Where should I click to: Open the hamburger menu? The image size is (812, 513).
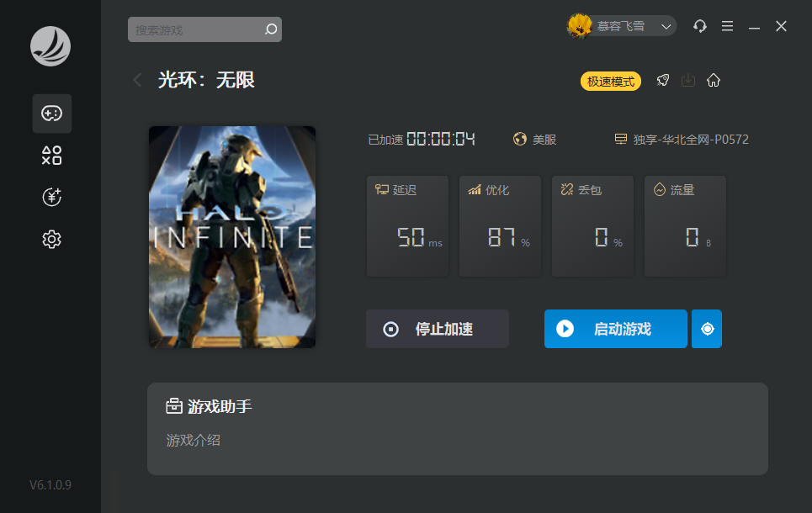point(727,26)
